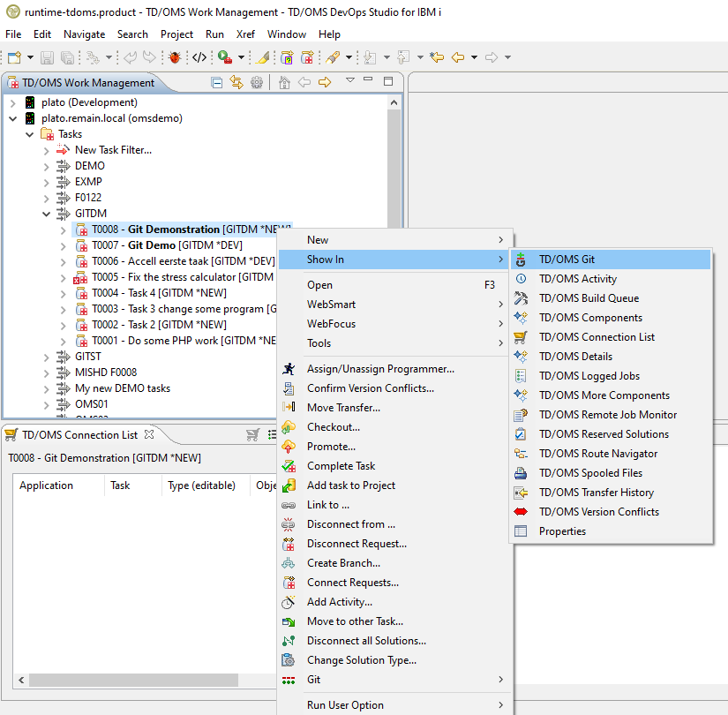This screenshot has width=728, height=715.
Task: Click the Home icon in Work Management panel
Action: (x=284, y=82)
